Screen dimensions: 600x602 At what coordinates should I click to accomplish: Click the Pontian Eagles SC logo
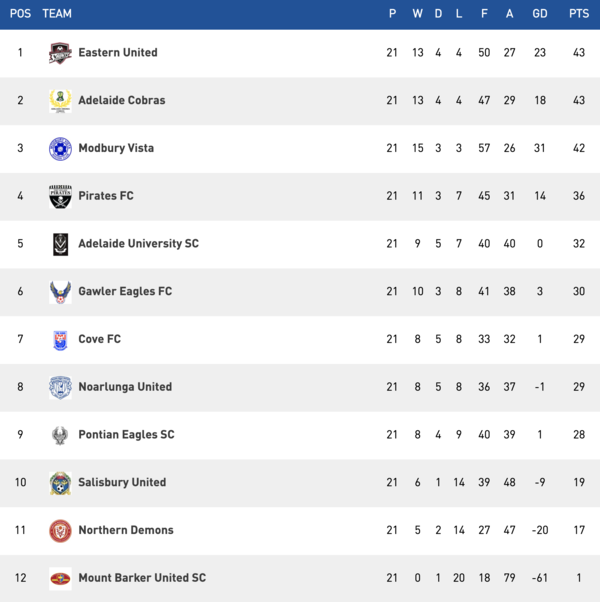coord(60,435)
